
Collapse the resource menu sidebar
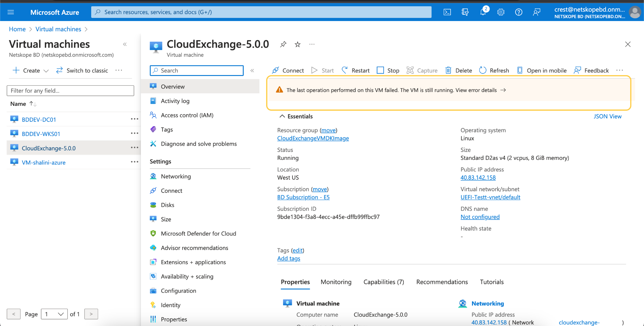tap(252, 71)
